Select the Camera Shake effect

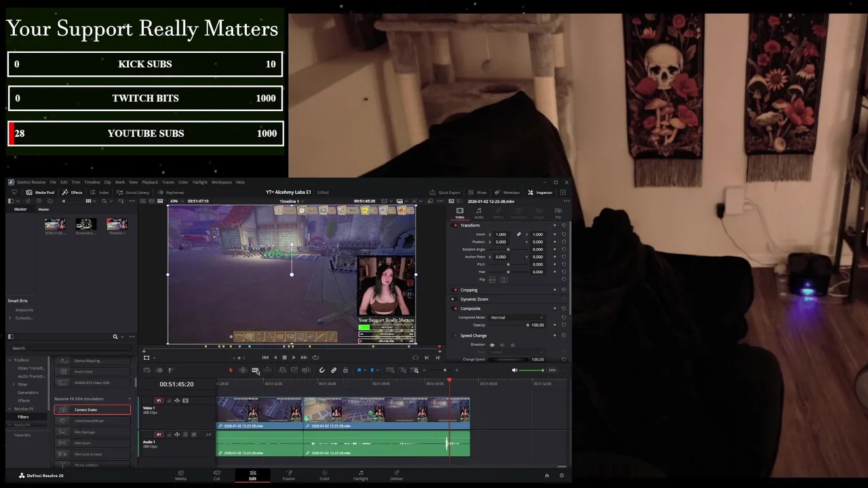tap(92, 410)
